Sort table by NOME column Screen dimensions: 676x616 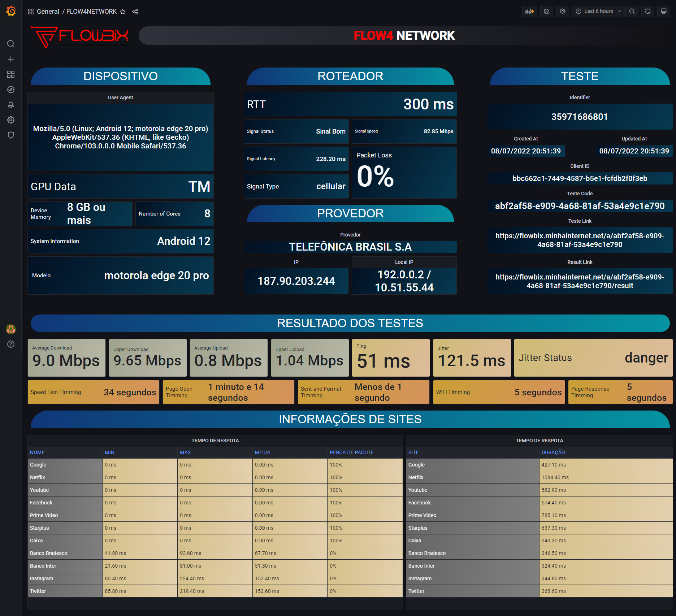point(37,452)
